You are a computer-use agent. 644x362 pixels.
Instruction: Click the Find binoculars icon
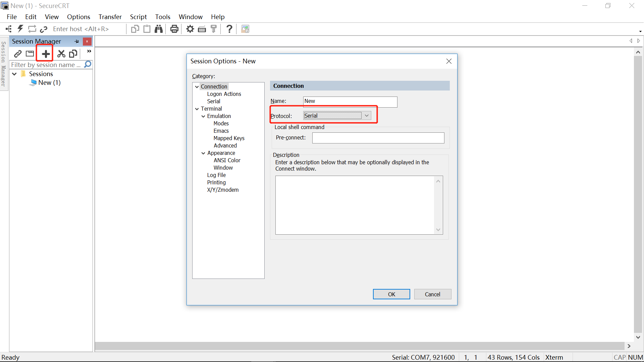tap(159, 29)
